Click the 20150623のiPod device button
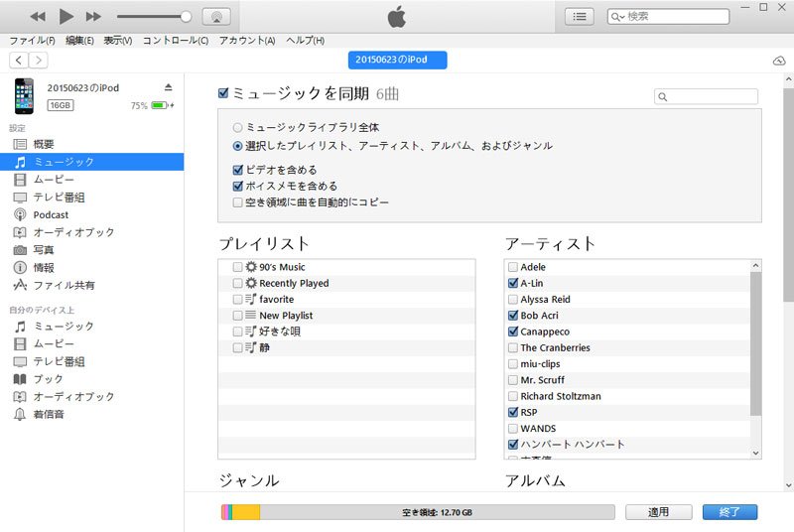Image resolution: width=794 pixels, height=532 pixels. click(x=398, y=60)
